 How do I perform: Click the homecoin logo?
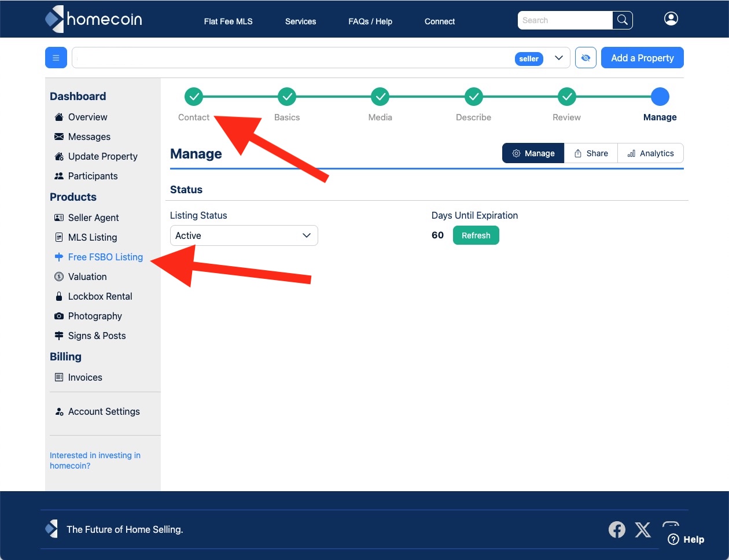pyautogui.click(x=94, y=19)
